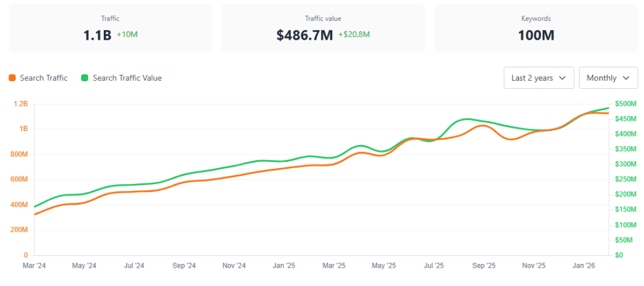This screenshot has width=644, height=286.
Task: Click the $100M right axis value
Action: point(626,225)
